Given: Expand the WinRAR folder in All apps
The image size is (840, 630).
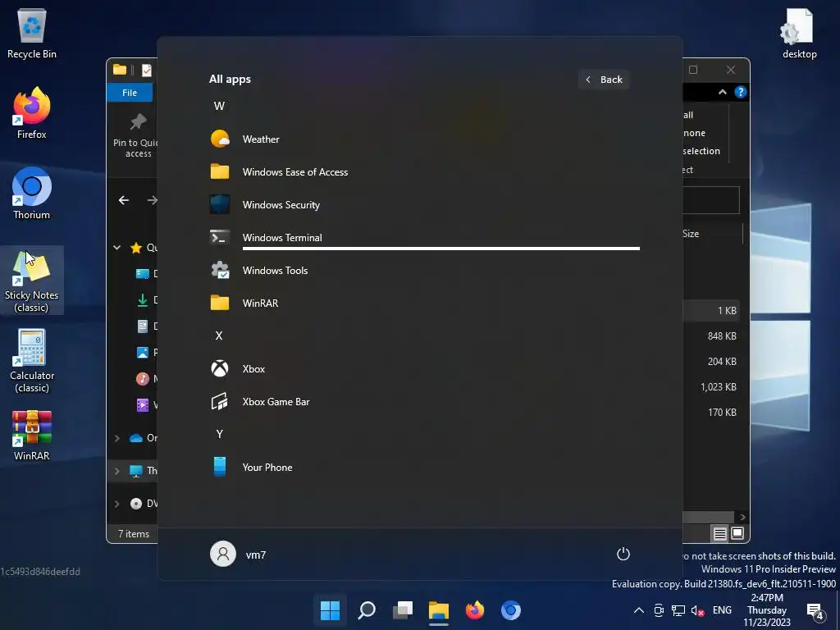Looking at the screenshot, I should [x=423, y=303].
